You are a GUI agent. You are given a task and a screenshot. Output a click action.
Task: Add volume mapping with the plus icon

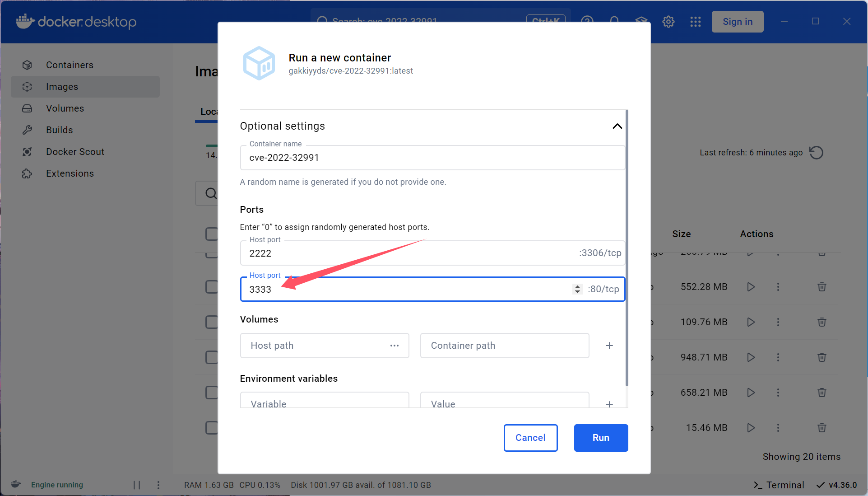[x=609, y=346]
